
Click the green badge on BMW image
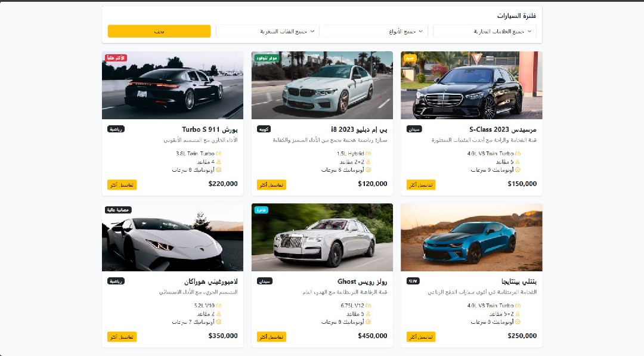click(x=267, y=58)
